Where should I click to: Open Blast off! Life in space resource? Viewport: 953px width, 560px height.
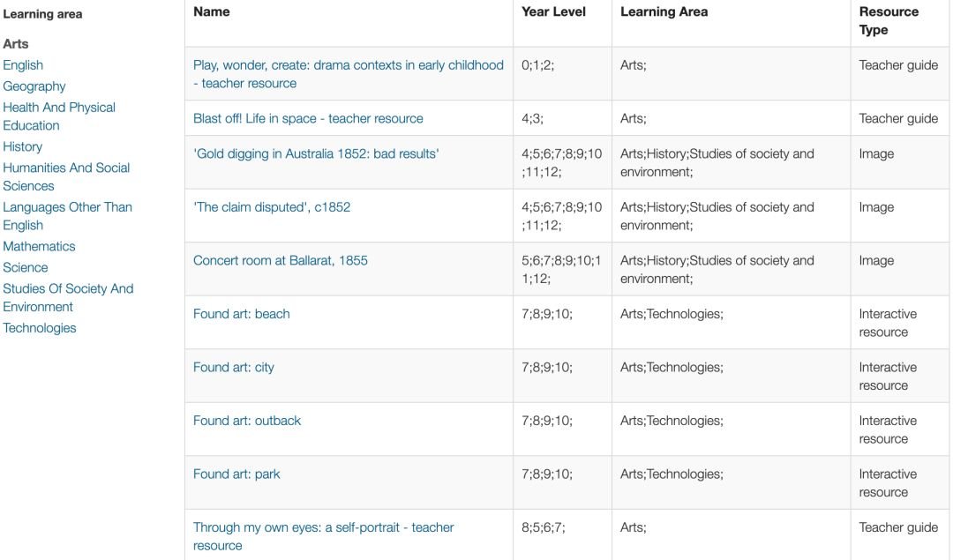[x=308, y=118]
